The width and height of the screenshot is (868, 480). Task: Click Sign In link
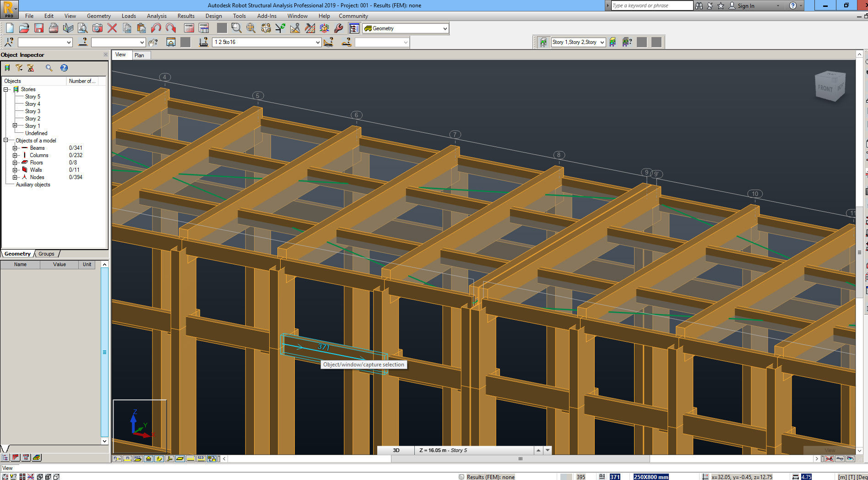pyautogui.click(x=746, y=5)
